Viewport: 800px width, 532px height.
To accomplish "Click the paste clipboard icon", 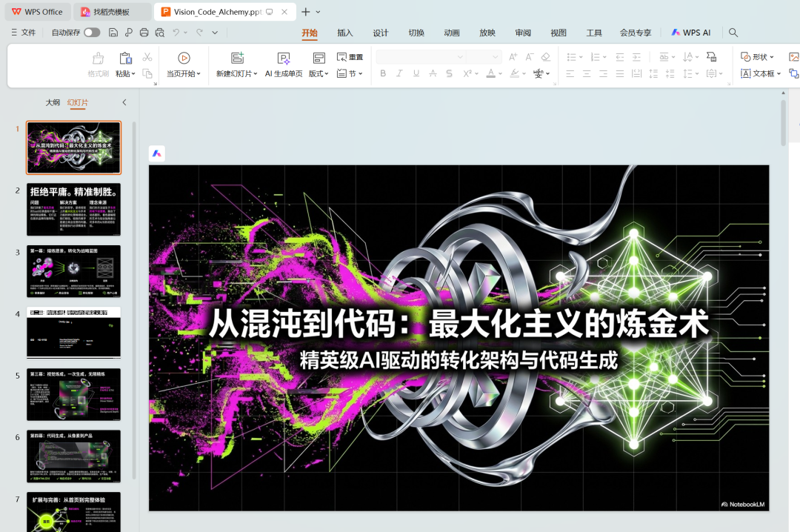I will pos(125,59).
